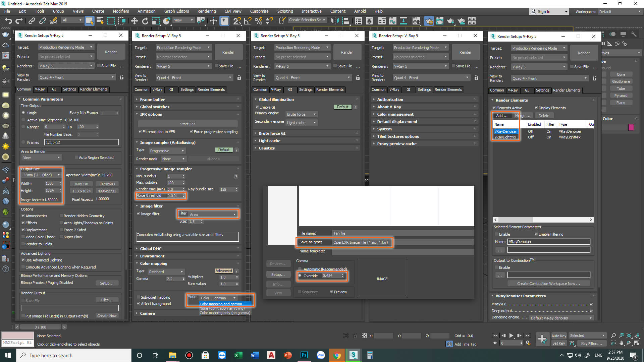This screenshot has height=362, width=644.
Task: Click Create Combustion Workspace Now button
Action: click(x=548, y=284)
